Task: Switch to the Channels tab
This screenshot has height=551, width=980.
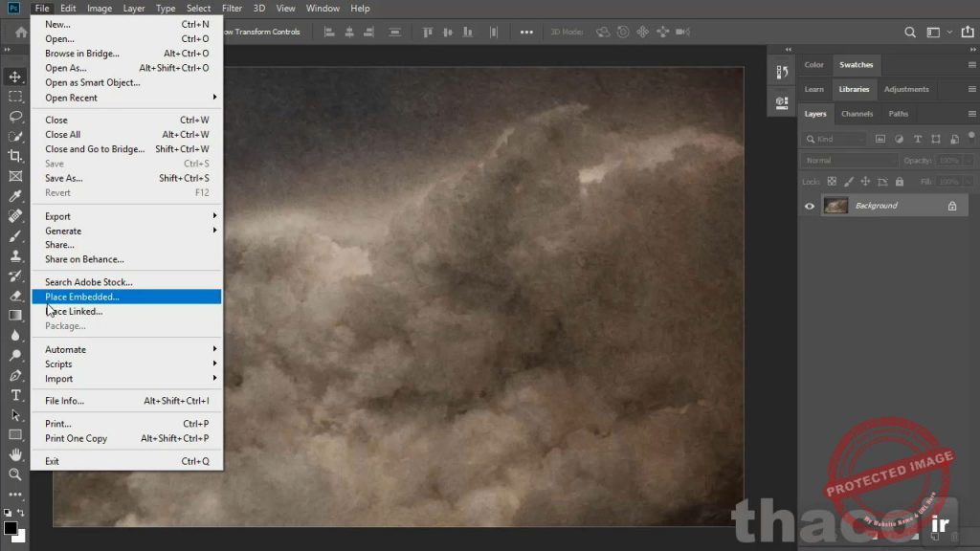Action: (857, 114)
